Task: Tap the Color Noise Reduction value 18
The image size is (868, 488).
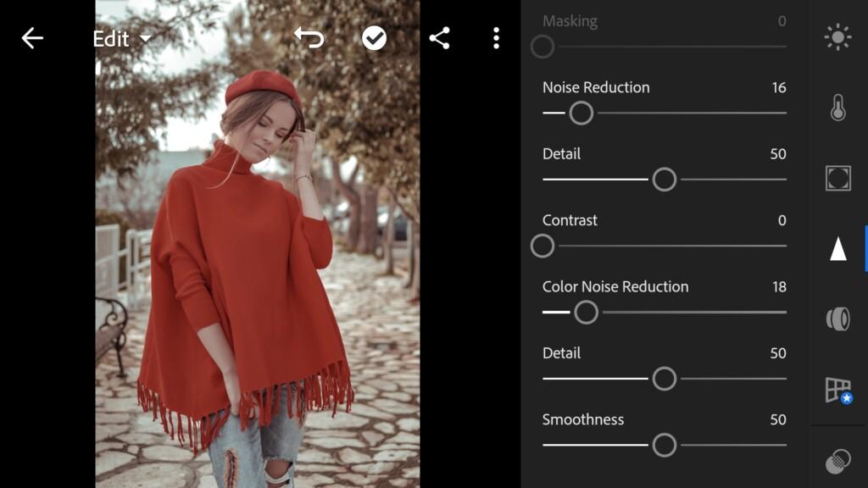Action: [x=779, y=286]
